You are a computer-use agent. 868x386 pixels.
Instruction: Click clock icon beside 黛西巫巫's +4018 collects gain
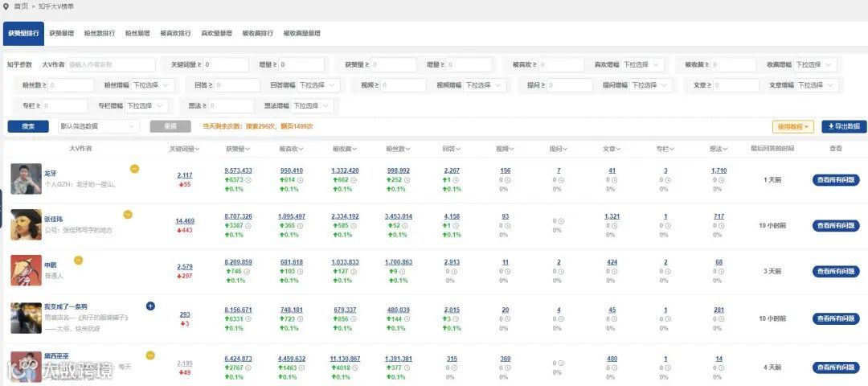[357, 368]
